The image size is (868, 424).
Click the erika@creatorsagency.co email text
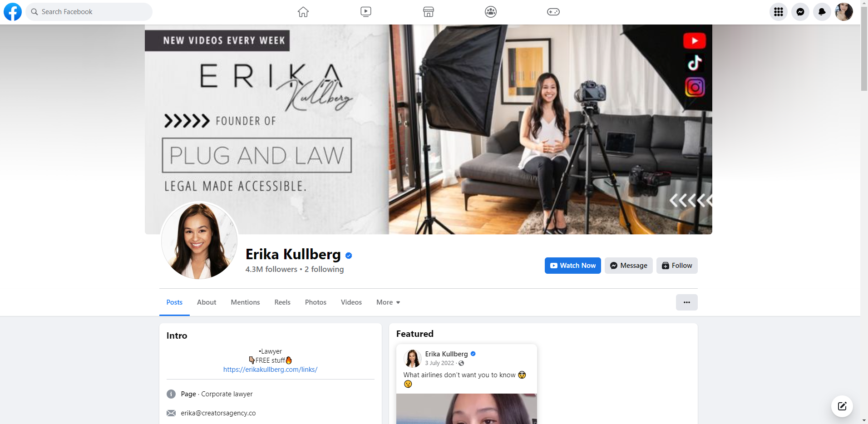coord(218,413)
